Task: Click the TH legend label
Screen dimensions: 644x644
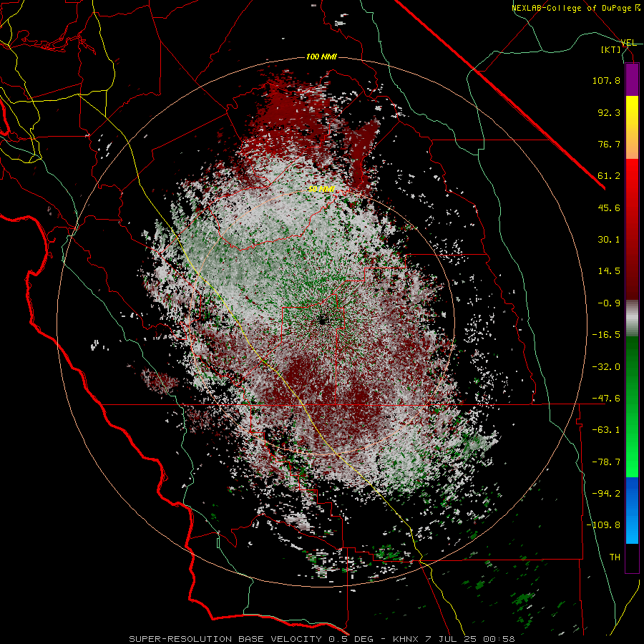Action: [615, 557]
